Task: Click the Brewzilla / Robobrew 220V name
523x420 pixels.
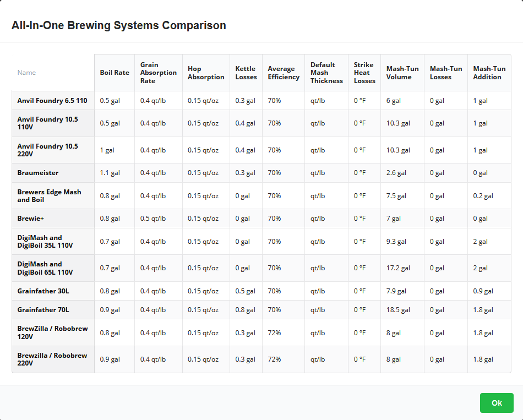Action: (52, 359)
